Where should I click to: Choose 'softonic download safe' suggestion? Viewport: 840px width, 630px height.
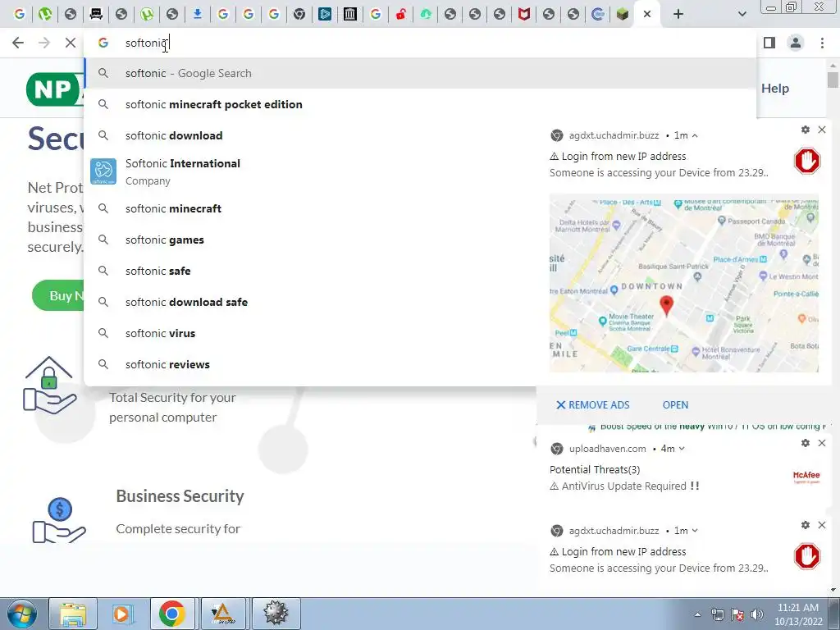coord(309,302)
